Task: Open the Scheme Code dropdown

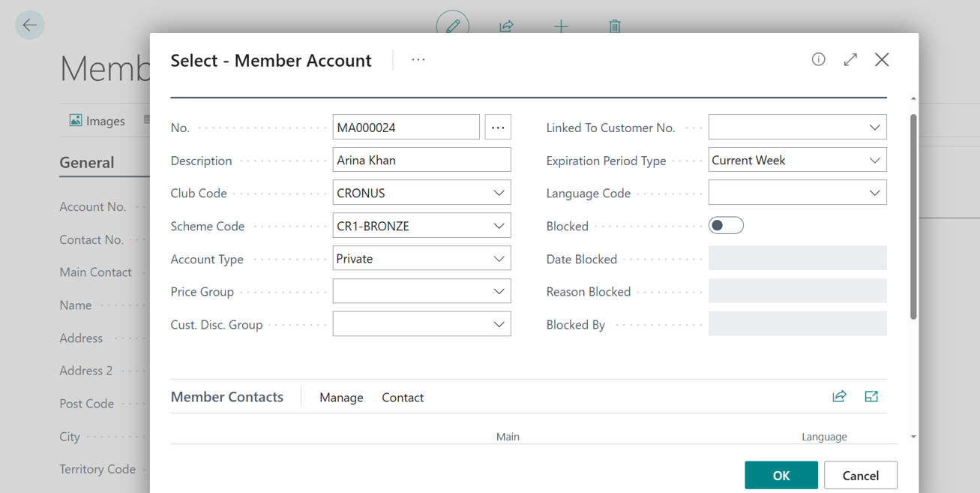Action: (x=499, y=226)
